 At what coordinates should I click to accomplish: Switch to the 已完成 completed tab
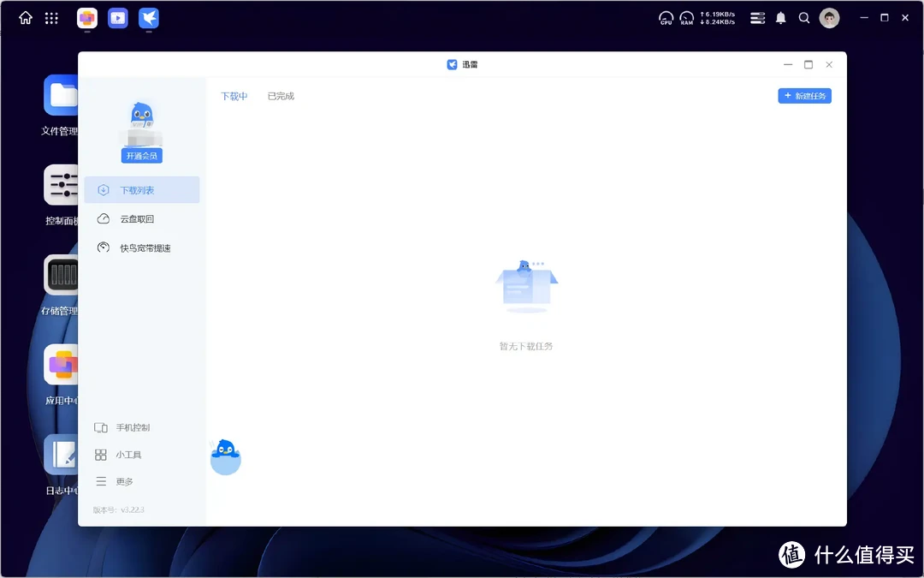click(282, 96)
